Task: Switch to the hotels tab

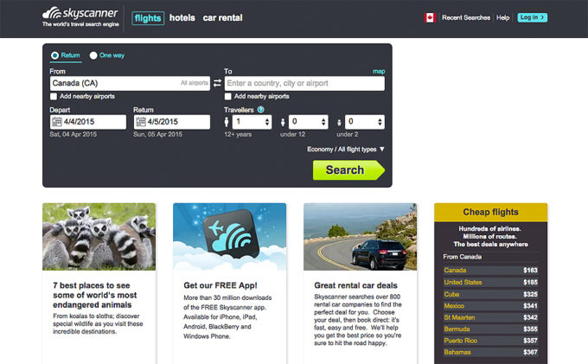Action: click(182, 17)
